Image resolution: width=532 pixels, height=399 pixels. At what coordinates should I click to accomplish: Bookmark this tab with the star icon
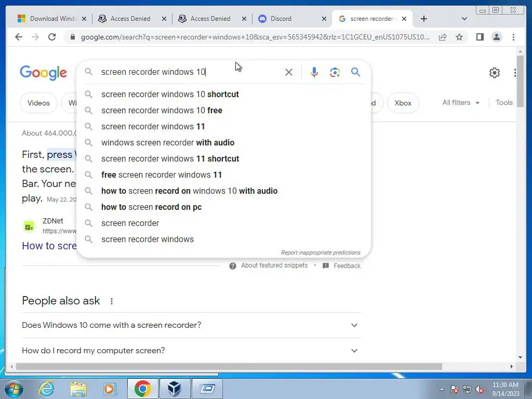459,37
